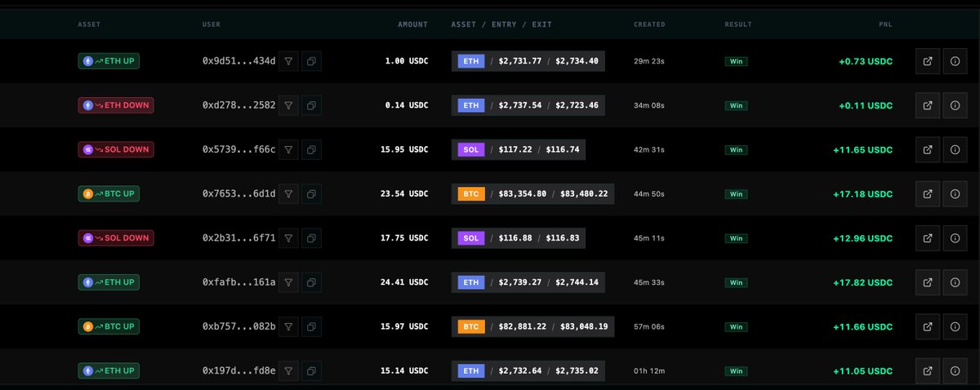Click the PNL column header
Viewport: 980px width, 390px height.
click(886, 24)
